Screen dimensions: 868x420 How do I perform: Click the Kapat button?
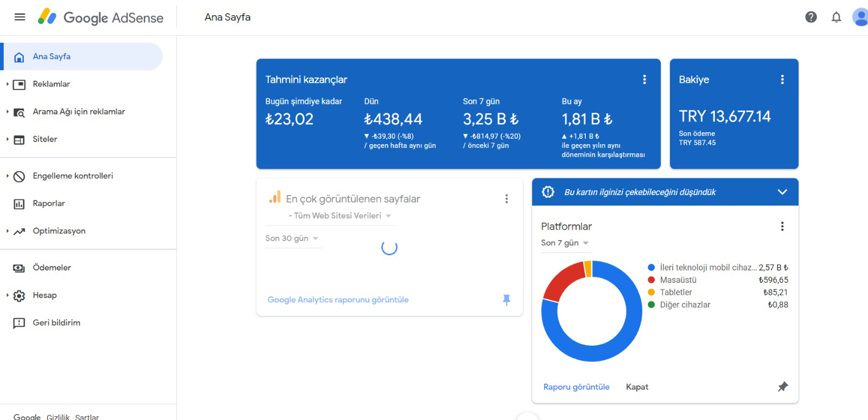click(637, 387)
